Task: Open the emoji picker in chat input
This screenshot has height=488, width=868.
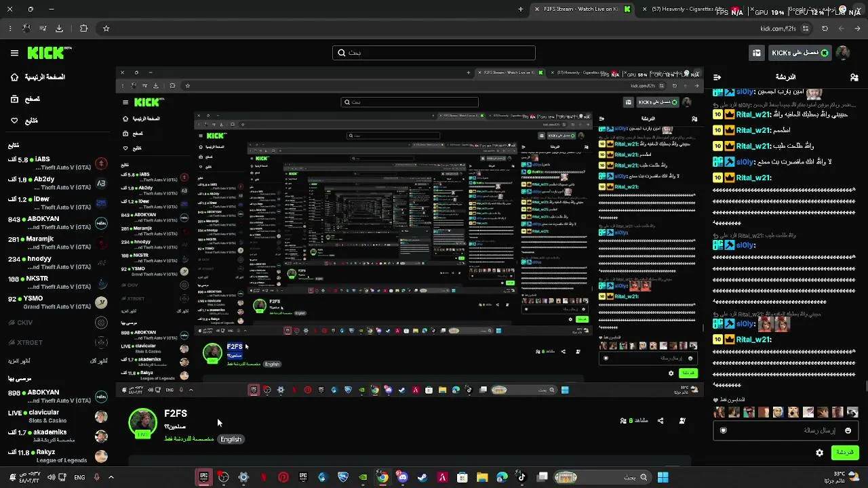Action: coord(848,430)
